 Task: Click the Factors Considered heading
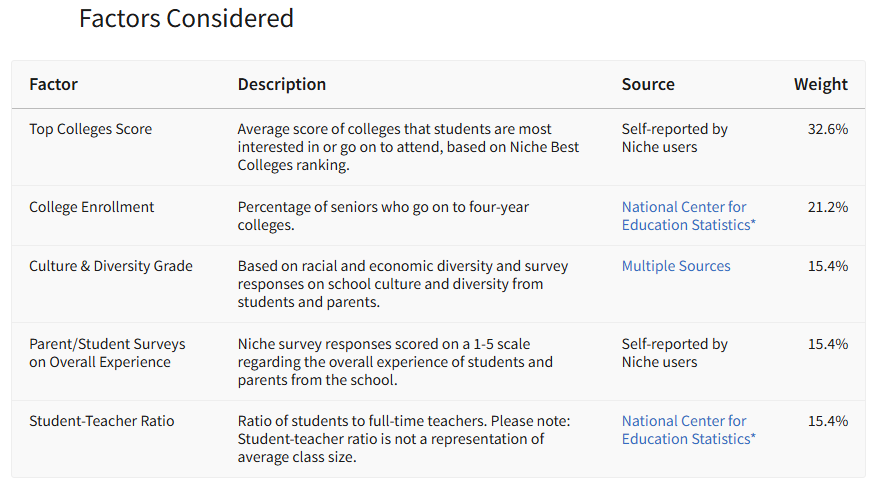pos(186,18)
